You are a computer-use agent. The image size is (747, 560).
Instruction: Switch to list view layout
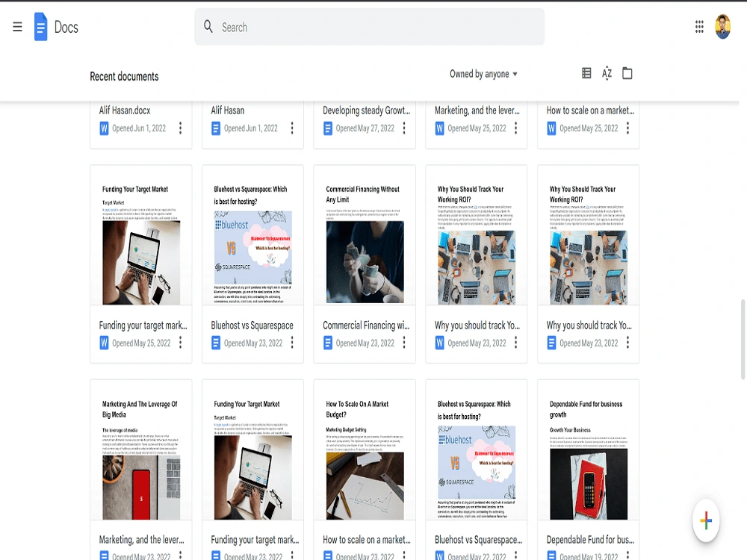(x=586, y=73)
